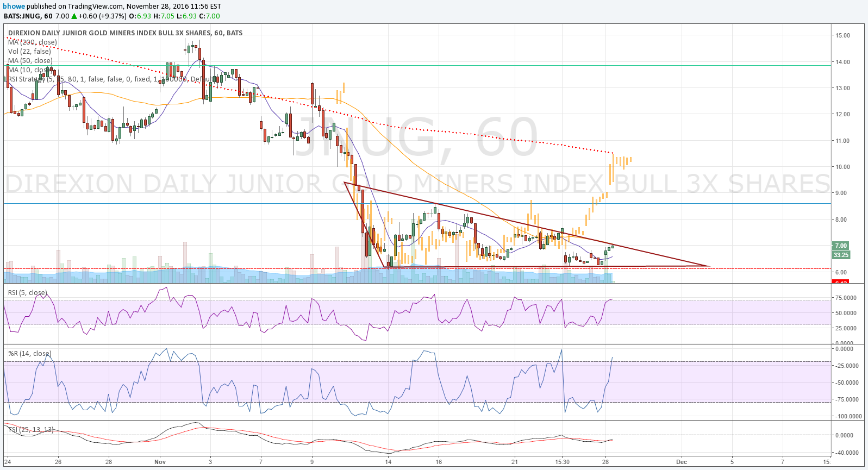
Task: Select the 16 label on the date axis
Action: (x=439, y=462)
